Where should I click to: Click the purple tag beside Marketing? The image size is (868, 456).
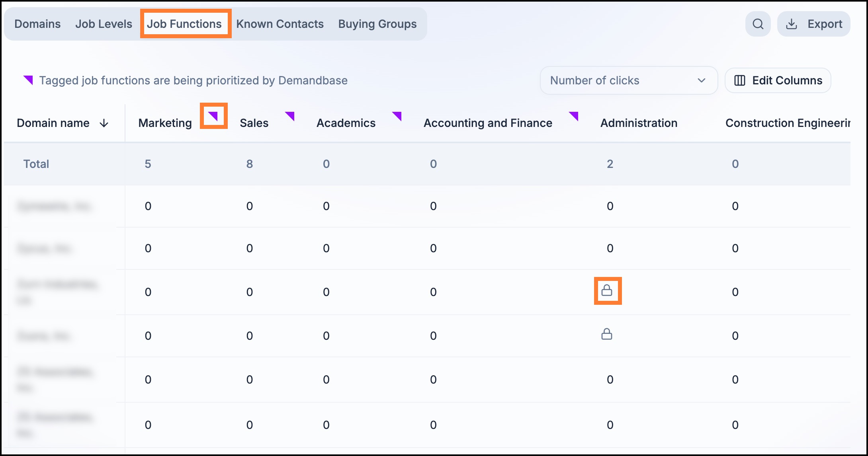(213, 116)
